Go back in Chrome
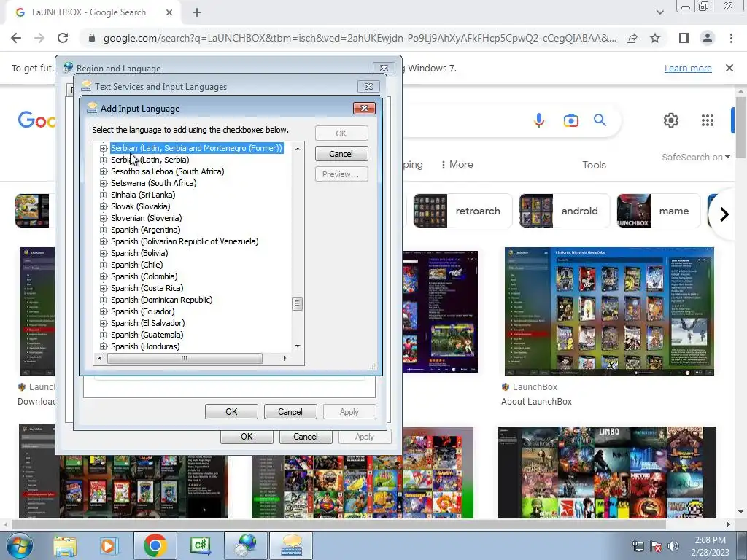 [16, 38]
